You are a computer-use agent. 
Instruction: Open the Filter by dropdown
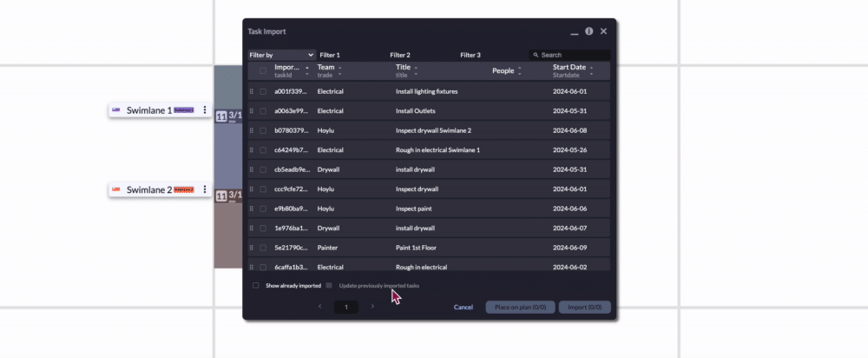[282, 55]
